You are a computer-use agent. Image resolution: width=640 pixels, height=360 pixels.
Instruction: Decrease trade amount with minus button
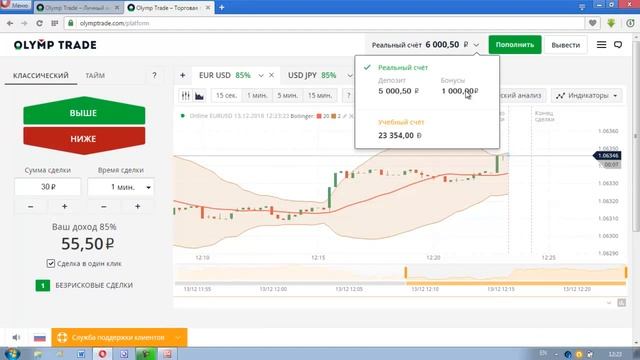pyautogui.click(x=31, y=207)
